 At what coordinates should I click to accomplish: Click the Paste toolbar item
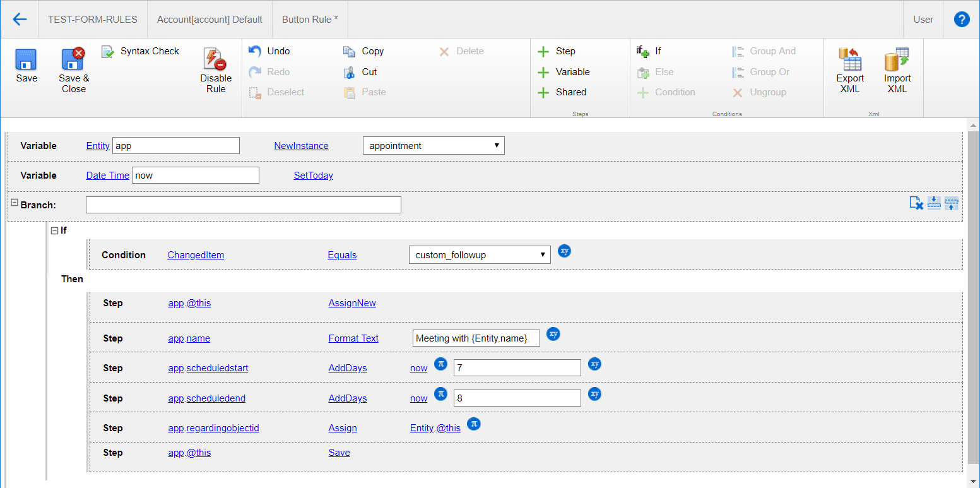pyautogui.click(x=364, y=92)
